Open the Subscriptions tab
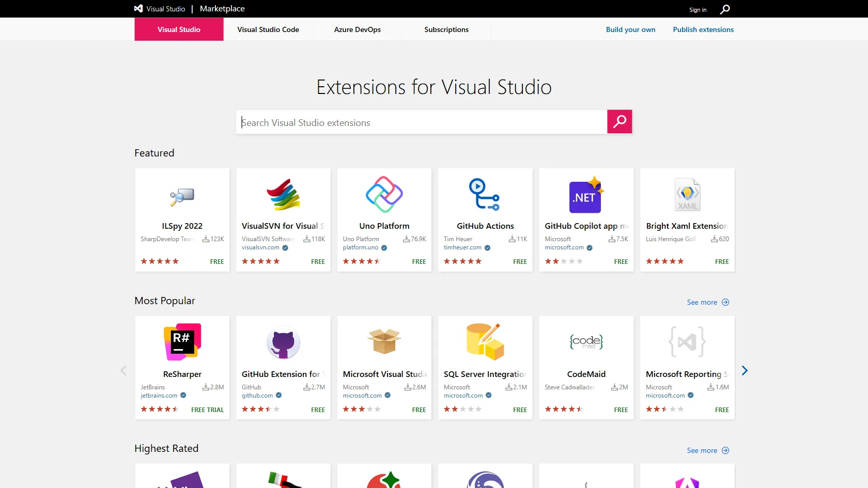Image resolution: width=868 pixels, height=488 pixels. point(446,29)
